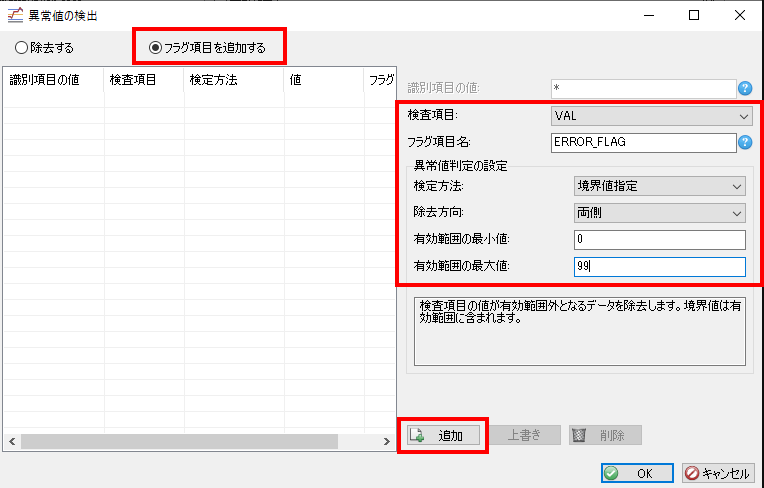Minimize the 異常値の検出 window

[x=649, y=15]
